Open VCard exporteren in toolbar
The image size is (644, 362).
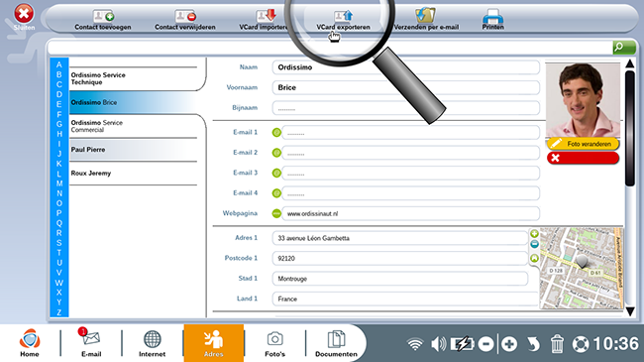pyautogui.click(x=343, y=20)
